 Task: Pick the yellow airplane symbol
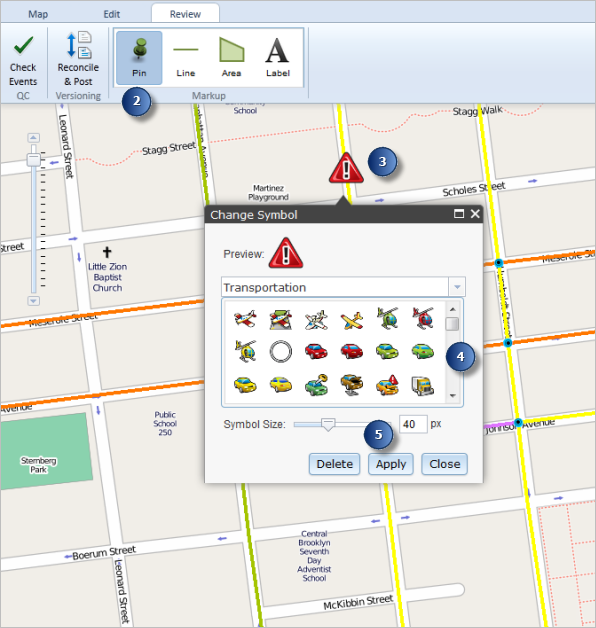352,320
